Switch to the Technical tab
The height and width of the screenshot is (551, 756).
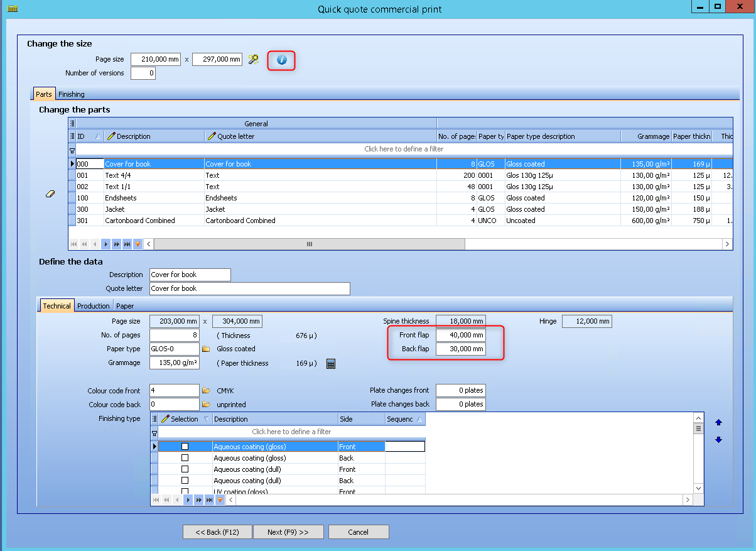[x=57, y=306]
